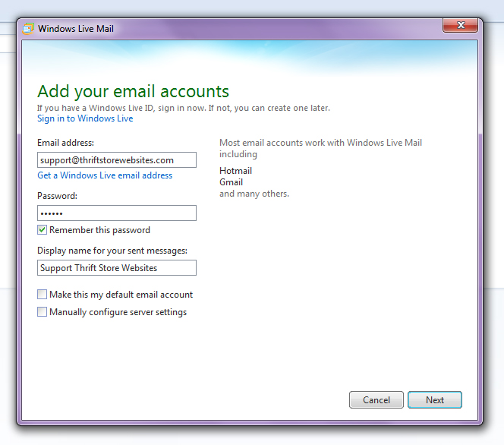Open the Sign in to Windows Live link

(85, 118)
